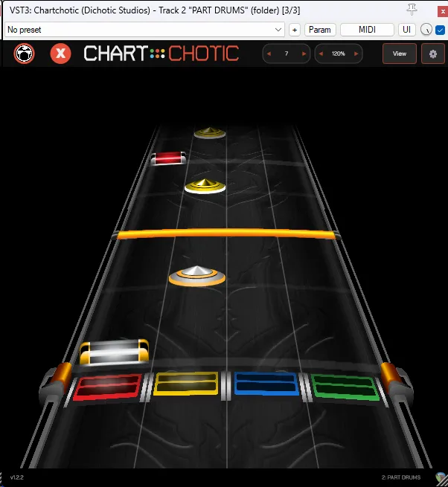
Task: Toggle the plugin bypass checkbox
Action: [x=440, y=30]
